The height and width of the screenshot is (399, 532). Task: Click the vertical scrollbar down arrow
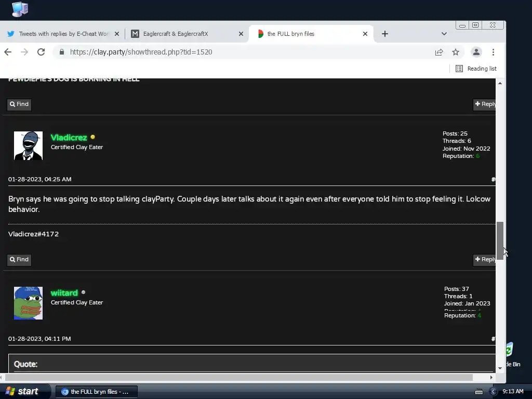(x=500, y=368)
